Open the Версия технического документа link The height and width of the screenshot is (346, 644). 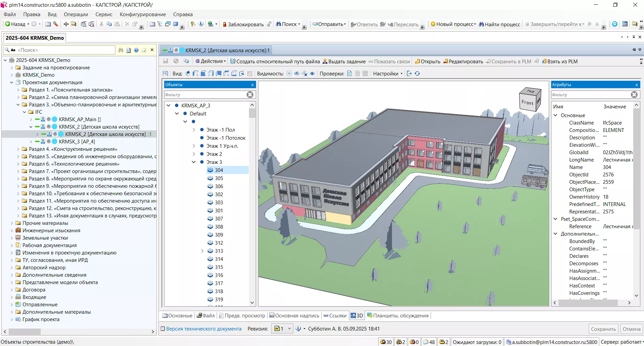pos(204,329)
